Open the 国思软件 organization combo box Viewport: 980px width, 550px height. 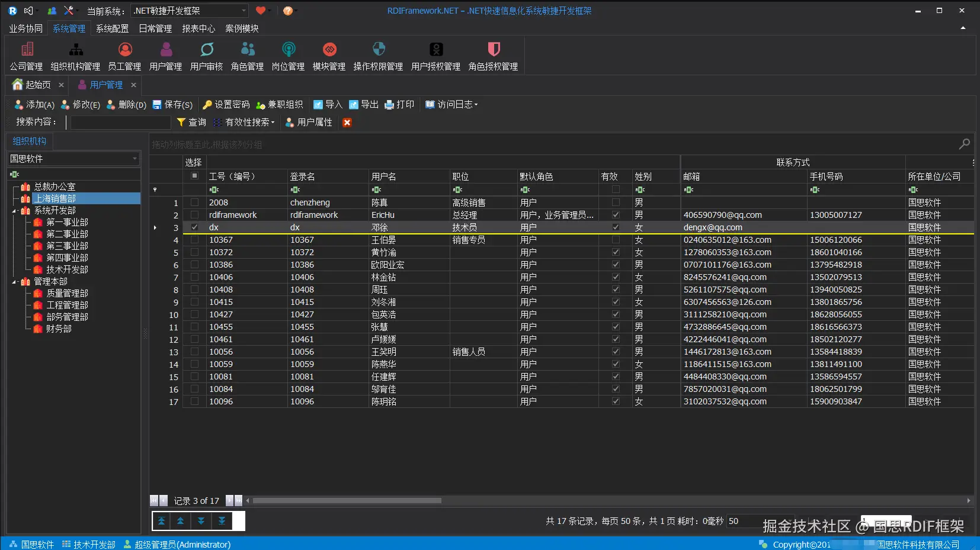coord(73,158)
